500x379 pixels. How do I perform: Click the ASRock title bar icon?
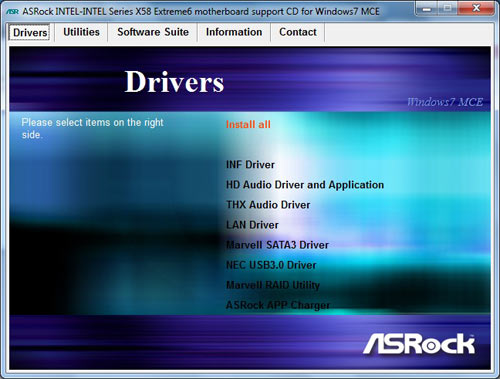[x=12, y=12]
